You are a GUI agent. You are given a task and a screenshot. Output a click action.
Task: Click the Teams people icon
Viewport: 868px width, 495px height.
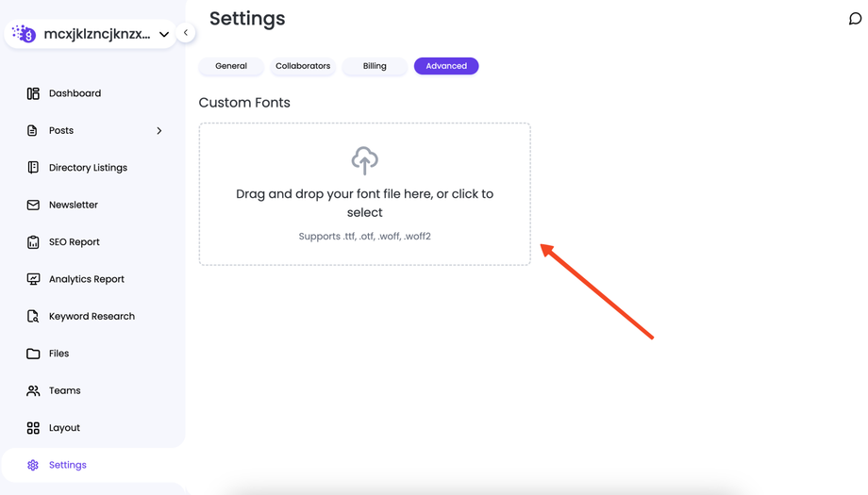[x=33, y=390]
